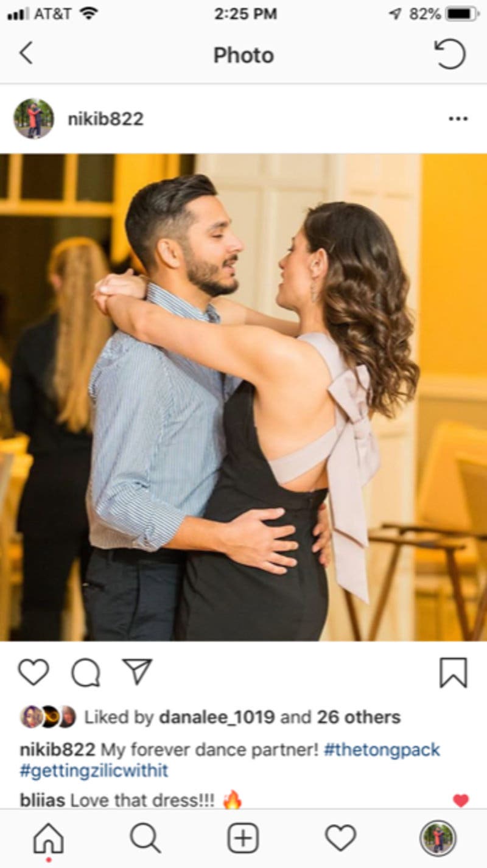The height and width of the screenshot is (868, 487).
Task: Open nikib822 username in post header
Action: tap(106, 119)
